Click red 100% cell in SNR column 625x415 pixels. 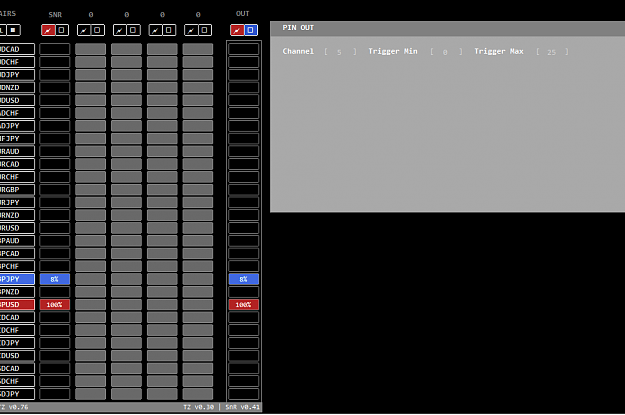click(55, 305)
